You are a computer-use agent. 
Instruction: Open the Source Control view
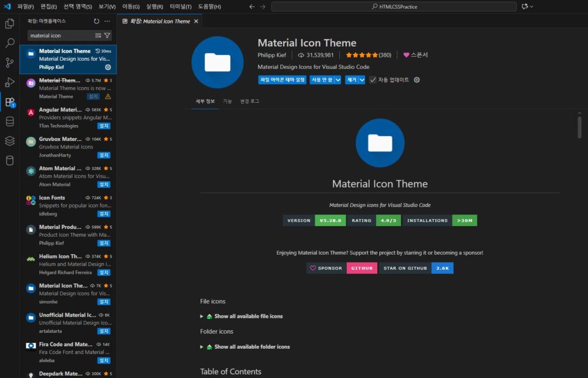tap(8, 63)
